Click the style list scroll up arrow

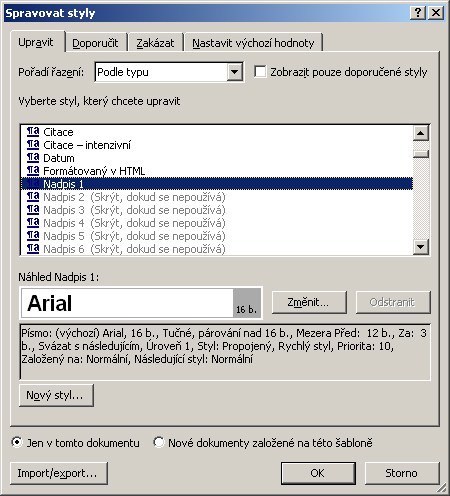pyautogui.click(x=421, y=133)
